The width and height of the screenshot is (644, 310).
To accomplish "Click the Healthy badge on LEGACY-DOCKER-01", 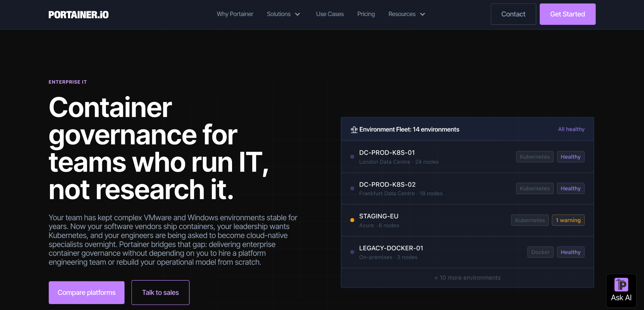I will pos(570,252).
